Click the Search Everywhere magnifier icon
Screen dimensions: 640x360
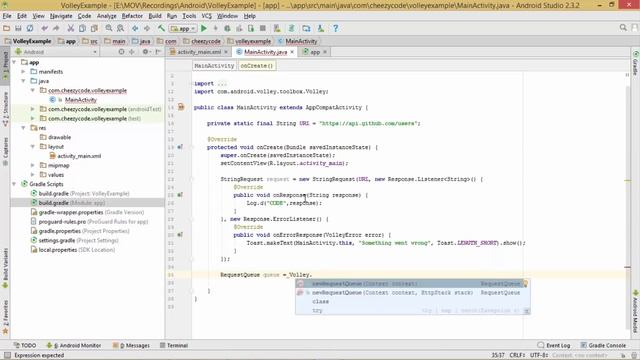click(x=623, y=28)
